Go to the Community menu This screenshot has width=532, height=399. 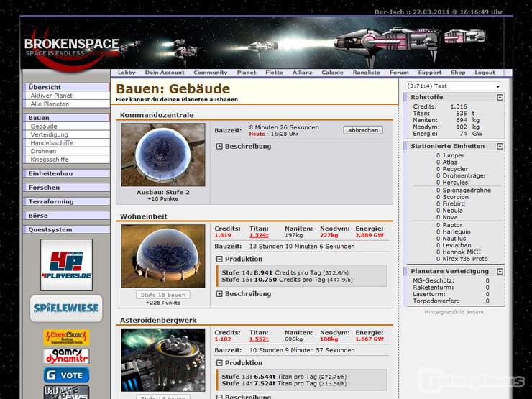click(x=211, y=73)
